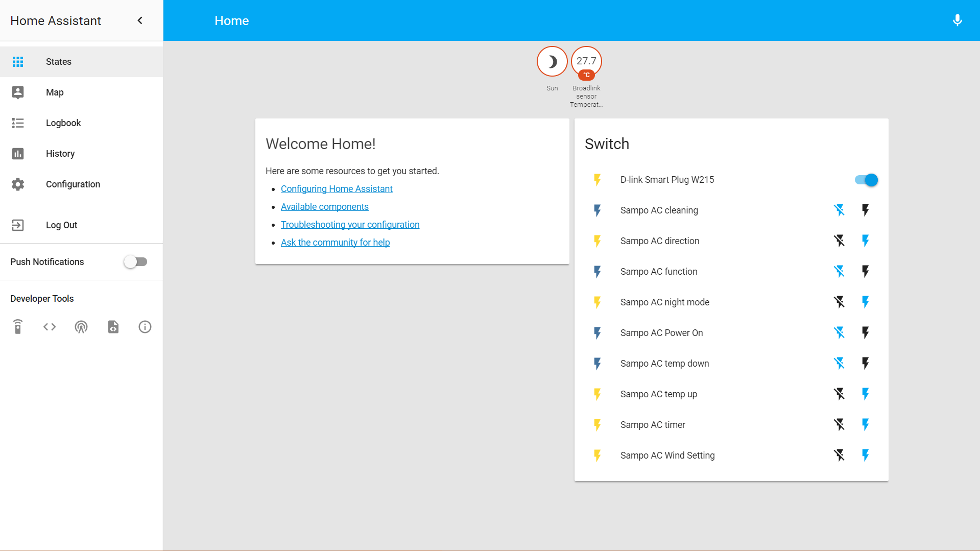The height and width of the screenshot is (551, 980).
Task: Open the Info developer tool icon
Action: (145, 327)
